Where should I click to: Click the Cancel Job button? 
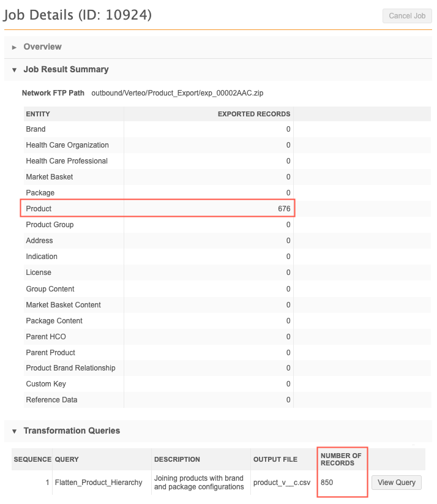[406, 16]
